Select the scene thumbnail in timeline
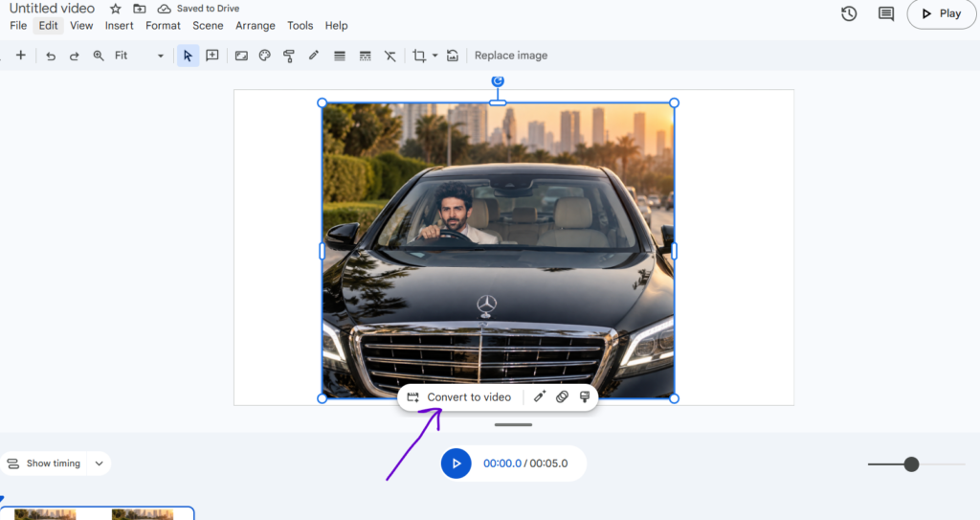Image resolution: width=980 pixels, height=520 pixels. (x=97, y=513)
